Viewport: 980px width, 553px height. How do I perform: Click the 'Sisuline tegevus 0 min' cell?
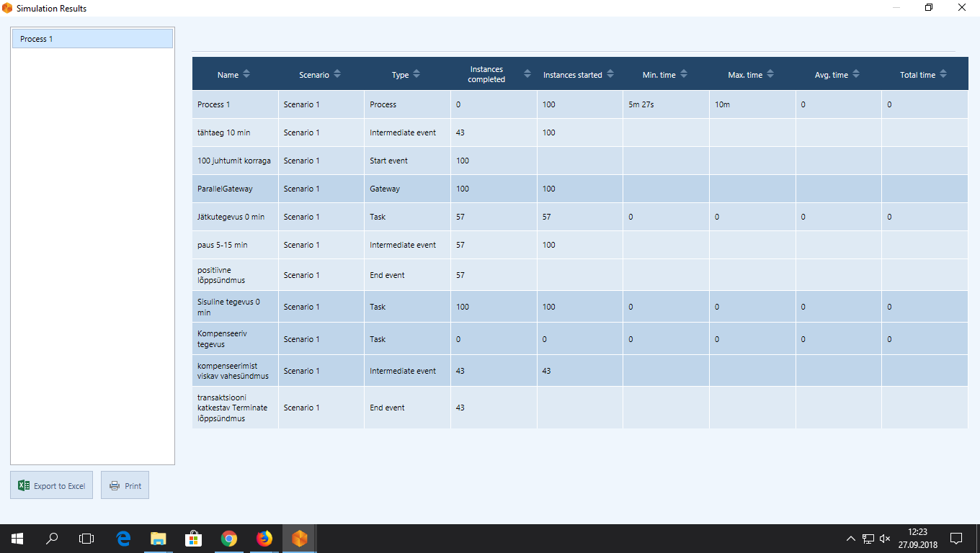click(235, 307)
